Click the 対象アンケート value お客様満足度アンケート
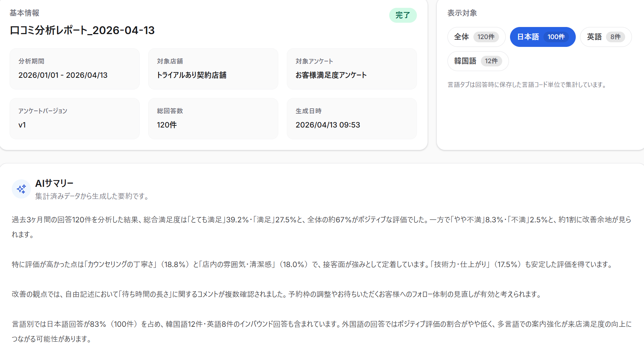This screenshot has height=352, width=644. click(x=331, y=75)
